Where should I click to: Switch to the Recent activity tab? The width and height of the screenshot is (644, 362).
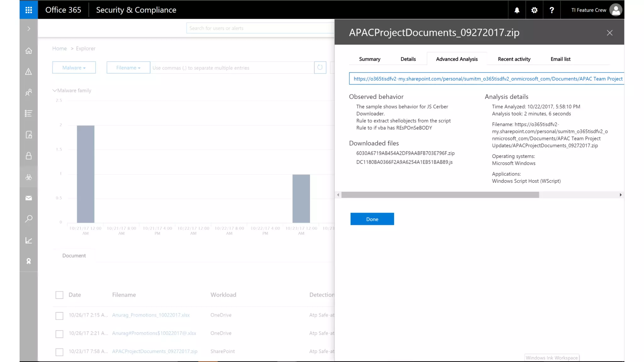(x=514, y=59)
